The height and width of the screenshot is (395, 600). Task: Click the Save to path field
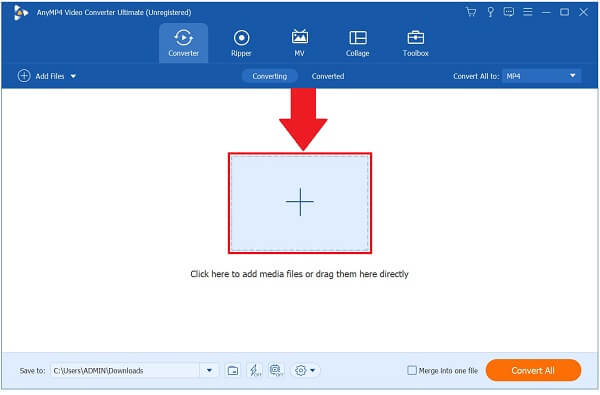tap(125, 371)
